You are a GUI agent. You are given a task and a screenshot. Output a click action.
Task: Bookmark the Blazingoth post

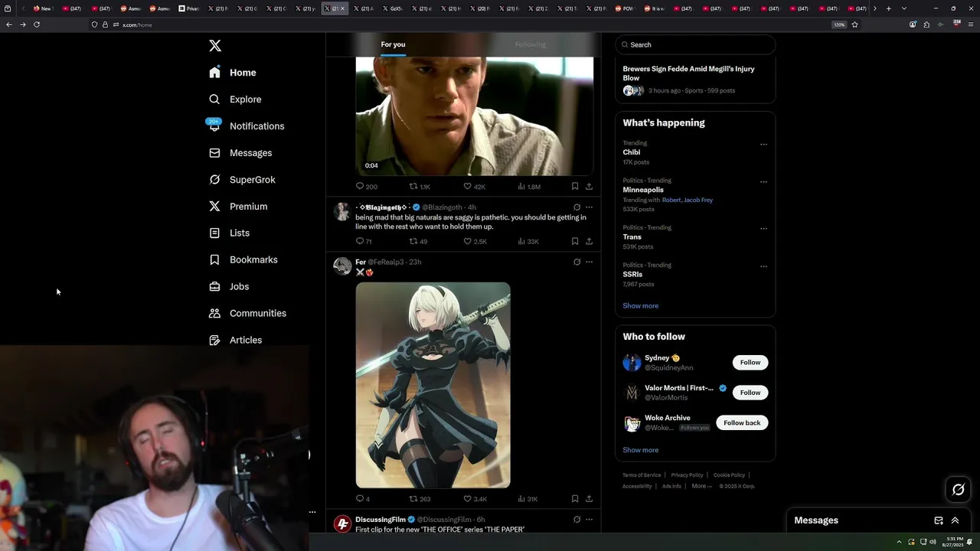(575, 241)
